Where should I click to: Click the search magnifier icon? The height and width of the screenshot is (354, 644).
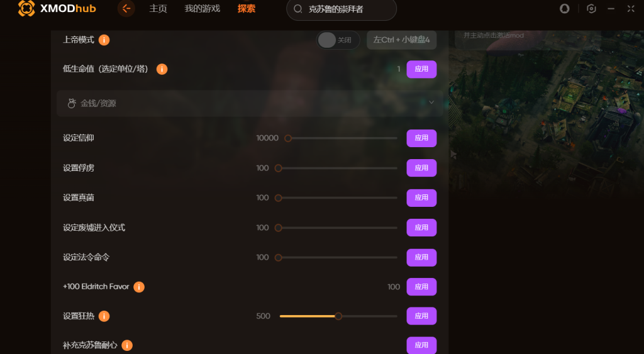[298, 9]
